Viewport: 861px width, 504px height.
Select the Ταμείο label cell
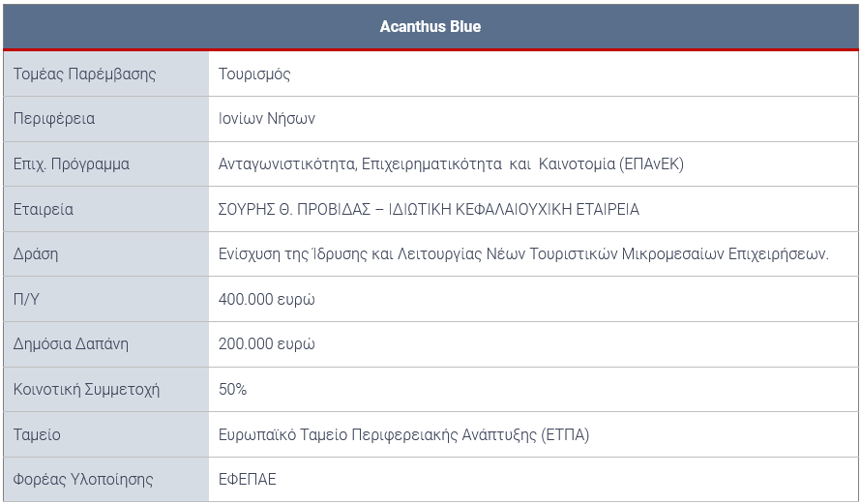tap(106, 434)
